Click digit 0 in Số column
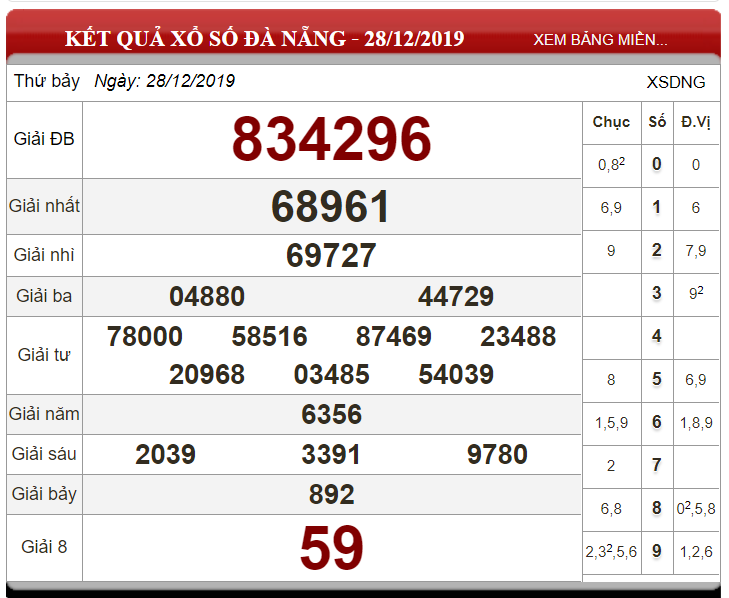This screenshot has height=598, width=729. pos(656,164)
